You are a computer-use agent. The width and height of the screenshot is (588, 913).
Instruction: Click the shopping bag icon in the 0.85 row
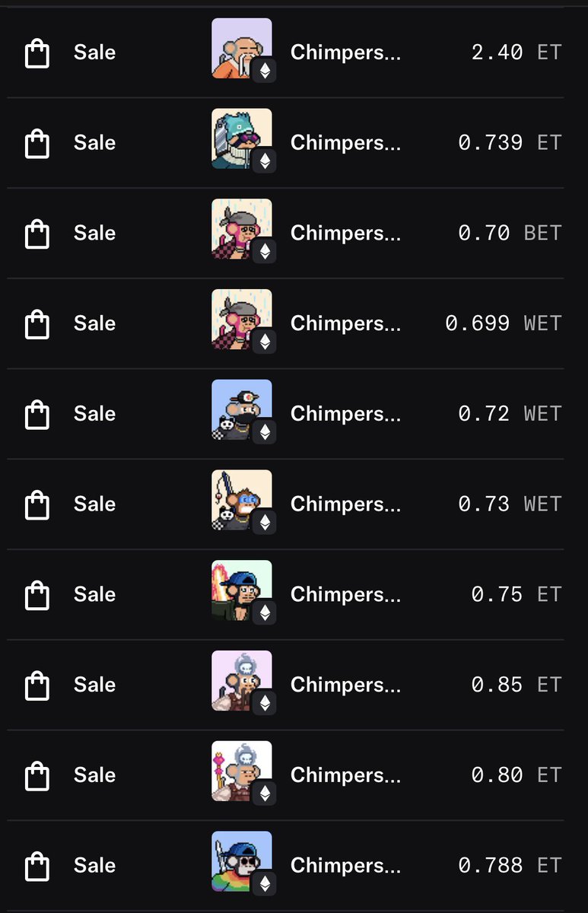click(x=37, y=686)
